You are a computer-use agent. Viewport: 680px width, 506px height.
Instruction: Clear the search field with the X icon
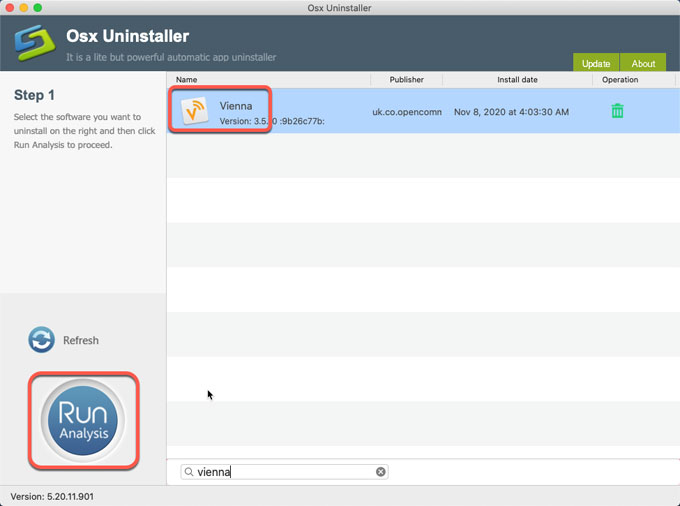coord(380,472)
